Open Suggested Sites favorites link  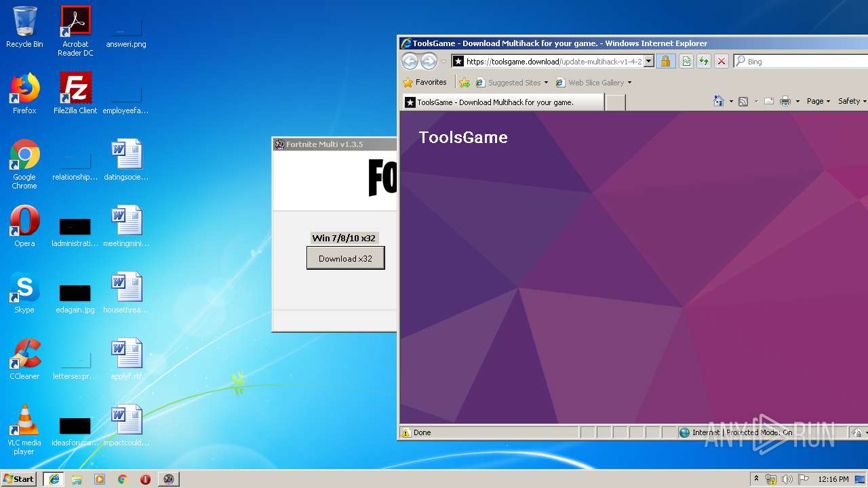(508, 83)
